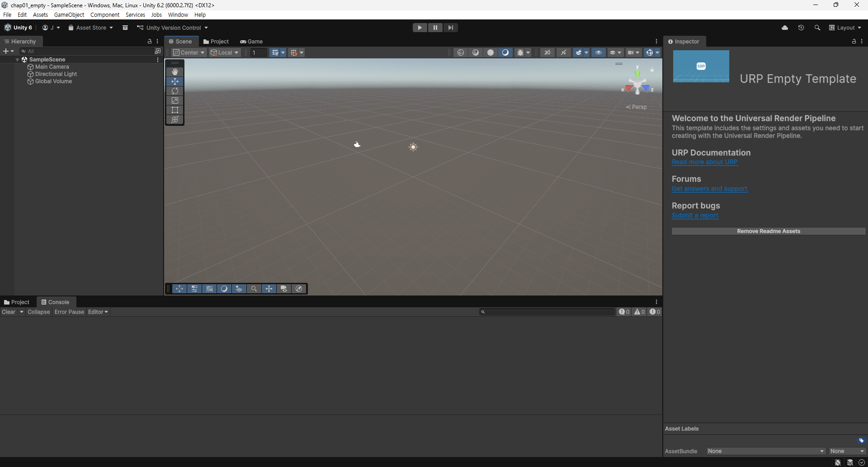The height and width of the screenshot is (467, 868).
Task: Open the Window menu
Action: [x=178, y=14]
